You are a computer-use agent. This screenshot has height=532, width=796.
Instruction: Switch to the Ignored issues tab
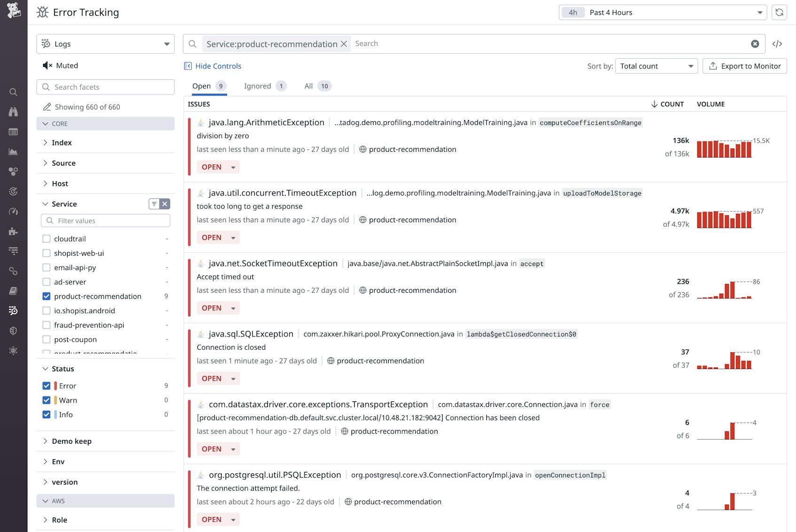257,86
